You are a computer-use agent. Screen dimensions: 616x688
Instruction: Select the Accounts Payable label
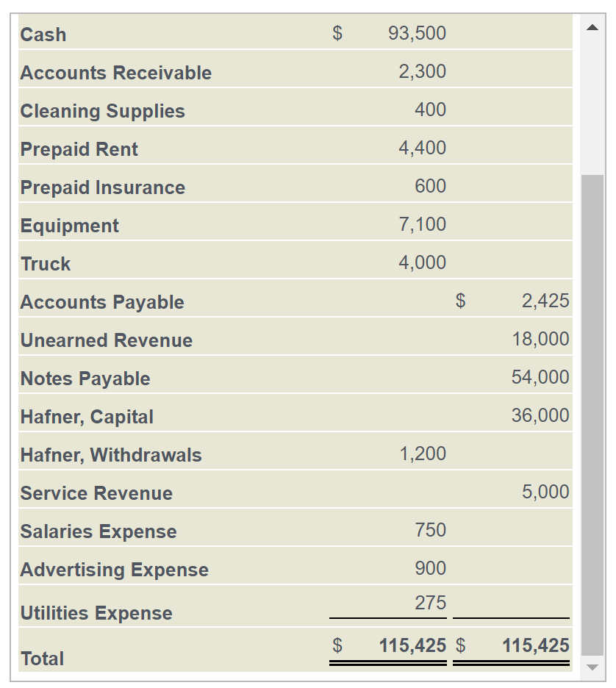pyautogui.click(x=102, y=301)
